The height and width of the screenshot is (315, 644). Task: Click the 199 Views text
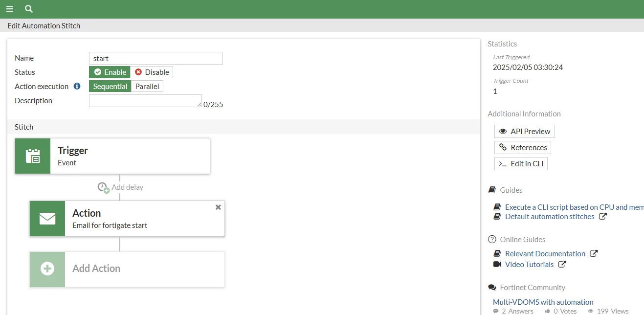[612, 311]
